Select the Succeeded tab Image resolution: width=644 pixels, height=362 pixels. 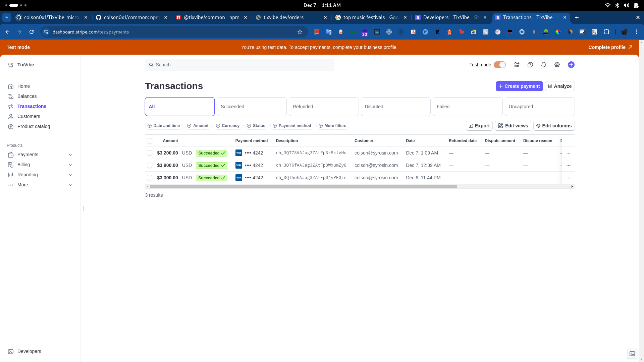coord(252,107)
